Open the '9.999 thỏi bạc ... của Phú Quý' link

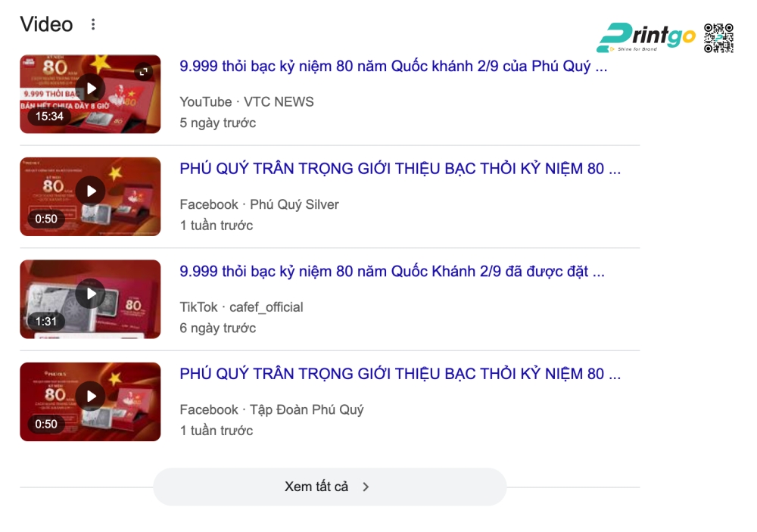tap(393, 66)
